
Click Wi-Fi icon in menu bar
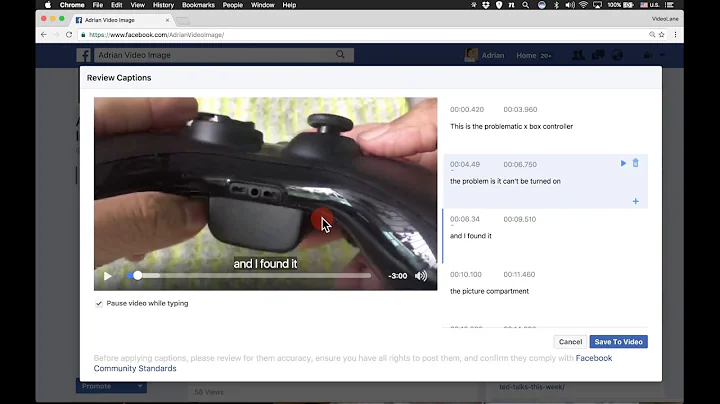coord(583,5)
